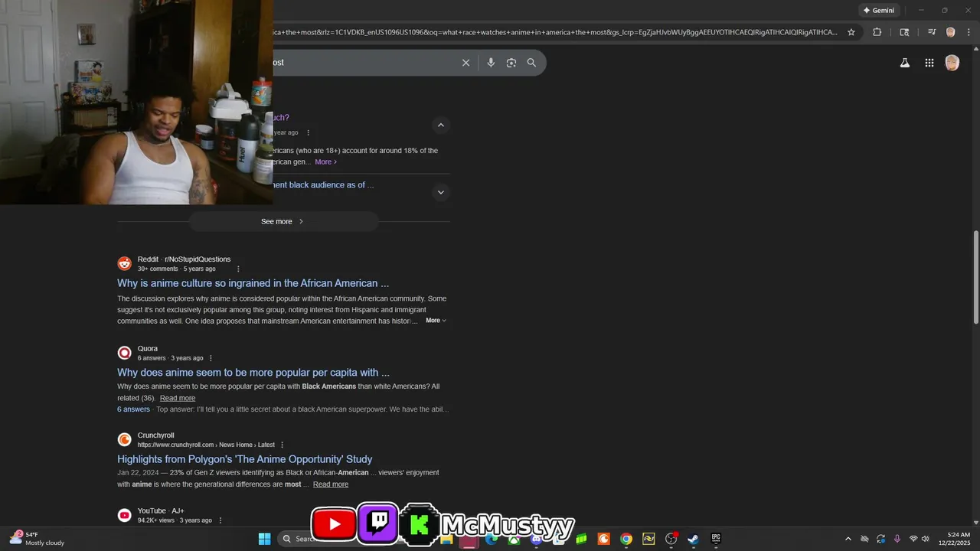Click 'Read more' under the Crunchyroll snippet
Image resolution: width=980 pixels, height=551 pixels.
point(331,484)
